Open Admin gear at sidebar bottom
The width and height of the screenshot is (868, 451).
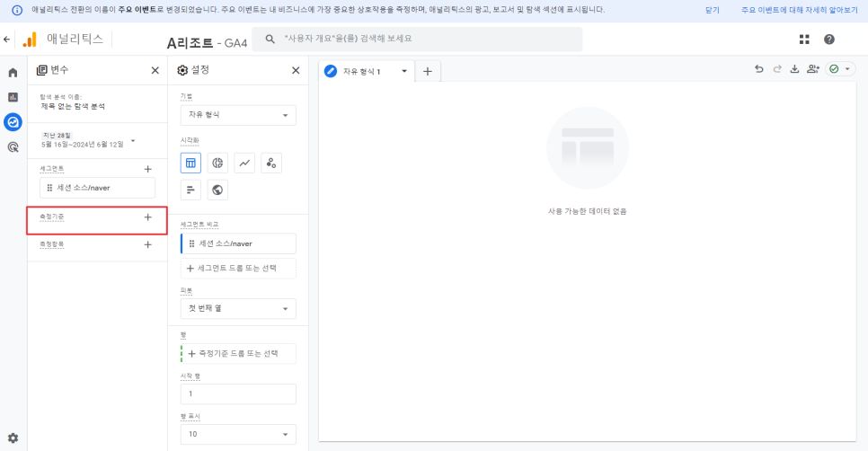[x=13, y=438]
